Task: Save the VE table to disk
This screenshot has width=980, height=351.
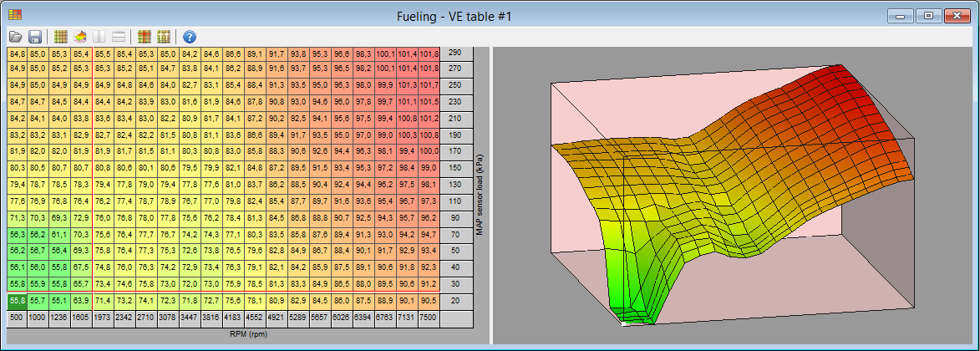Action: (x=35, y=37)
